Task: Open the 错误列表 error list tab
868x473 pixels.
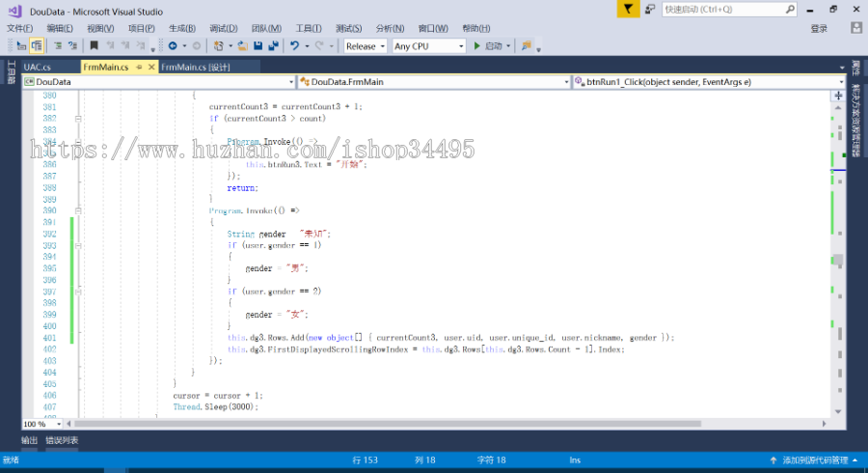Action: [x=62, y=440]
